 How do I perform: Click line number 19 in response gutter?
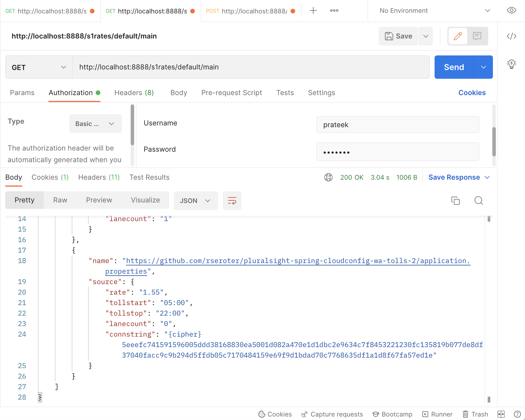22,282
